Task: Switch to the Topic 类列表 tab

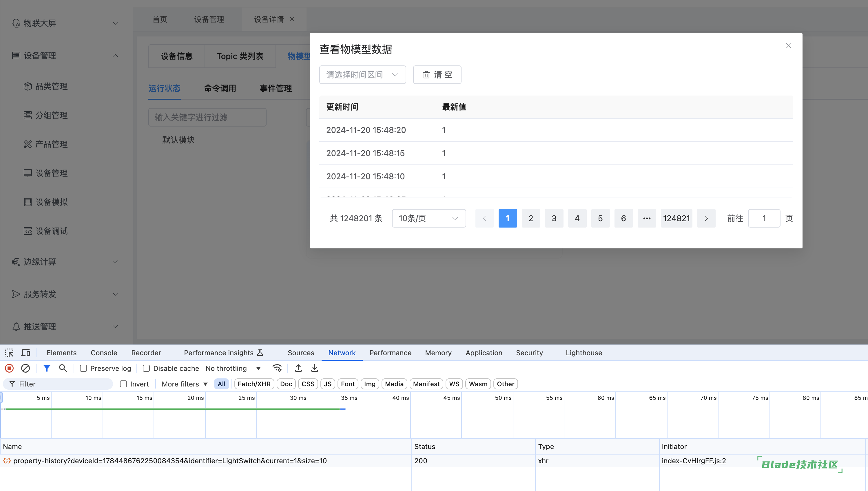Action: pos(240,56)
